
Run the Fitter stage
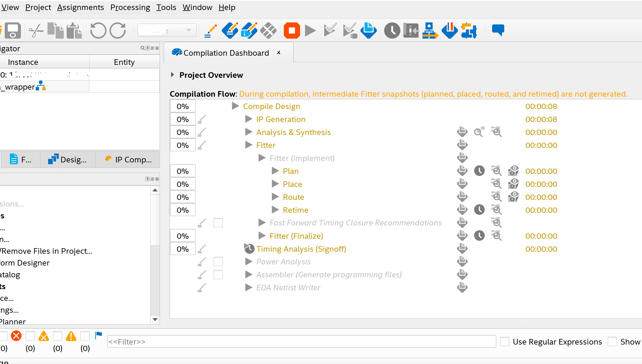[x=249, y=145]
